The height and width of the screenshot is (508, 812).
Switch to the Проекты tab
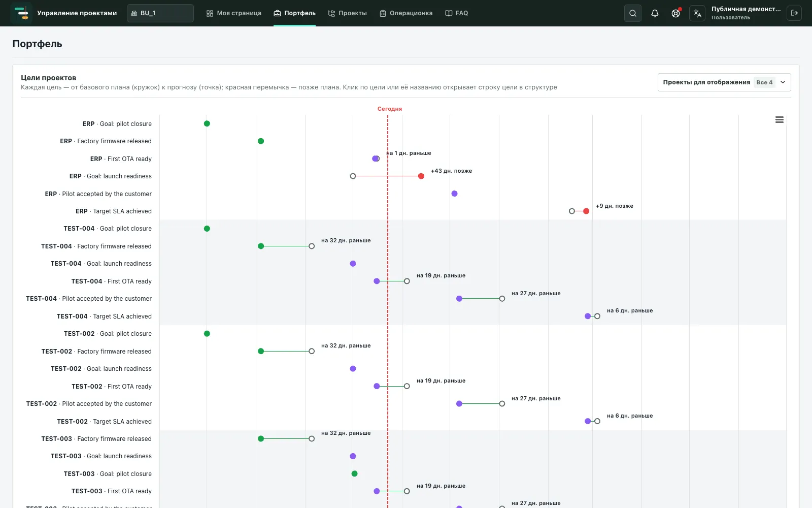[347, 13]
